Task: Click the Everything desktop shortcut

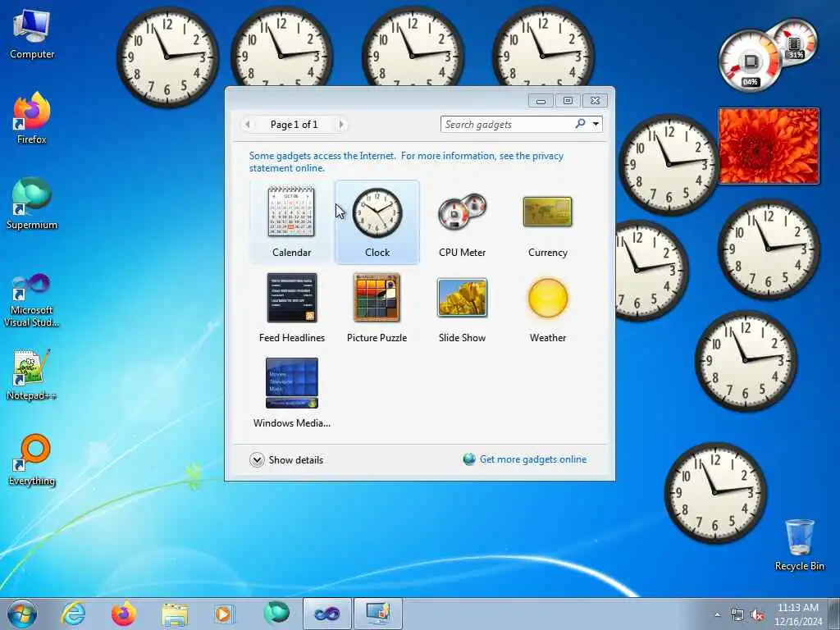Action: (32, 459)
